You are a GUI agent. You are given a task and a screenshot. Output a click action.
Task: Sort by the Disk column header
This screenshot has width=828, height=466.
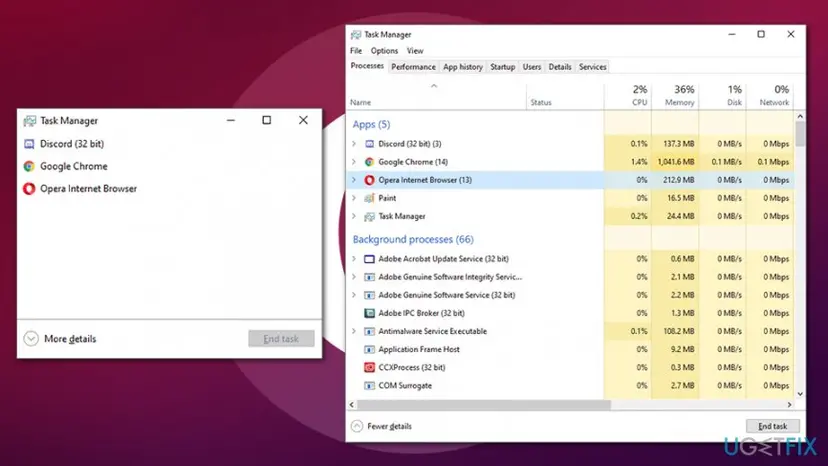point(722,96)
